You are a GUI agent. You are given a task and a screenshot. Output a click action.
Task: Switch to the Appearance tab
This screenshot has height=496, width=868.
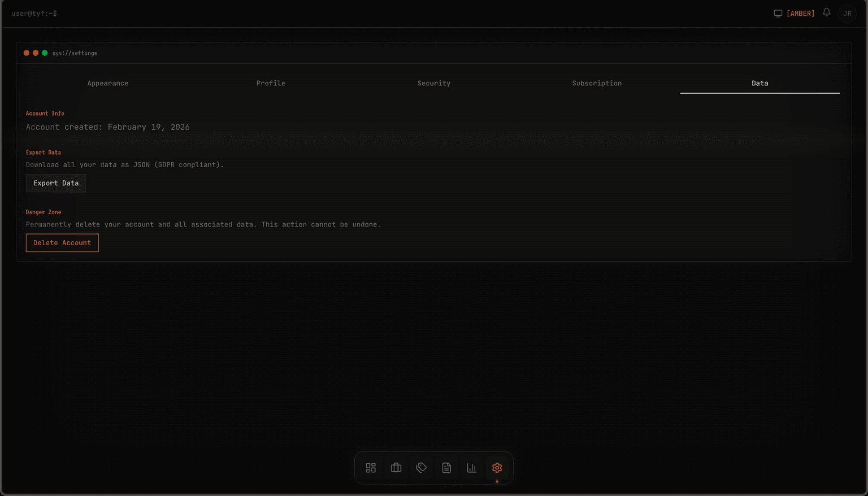(x=108, y=83)
